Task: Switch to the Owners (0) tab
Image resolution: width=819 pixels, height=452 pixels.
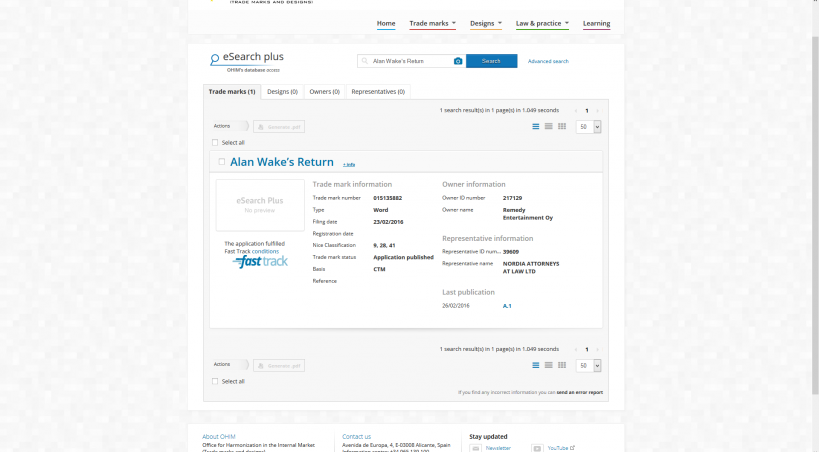Action: (324, 92)
